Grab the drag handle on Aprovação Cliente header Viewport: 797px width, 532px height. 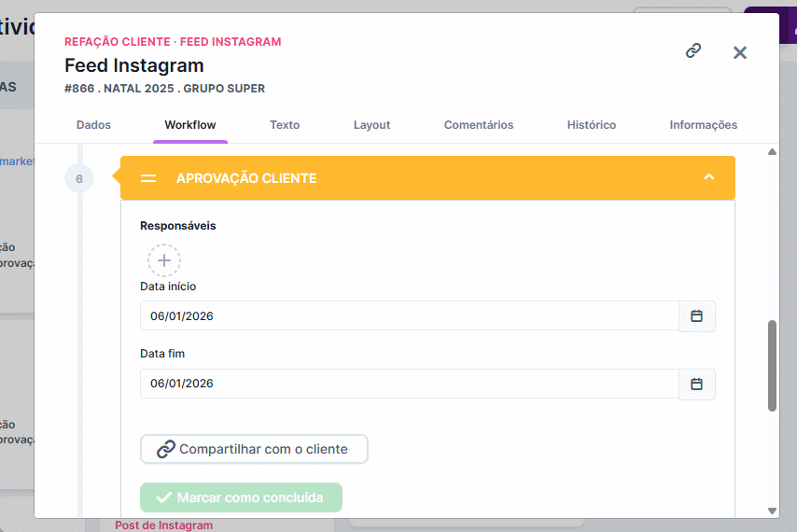pos(148,178)
